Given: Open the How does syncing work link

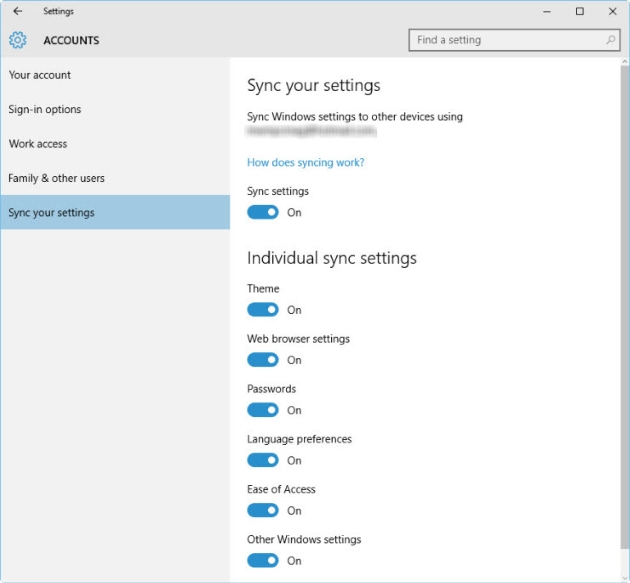Looking at the screenshot, I should [x=305, y=162].
